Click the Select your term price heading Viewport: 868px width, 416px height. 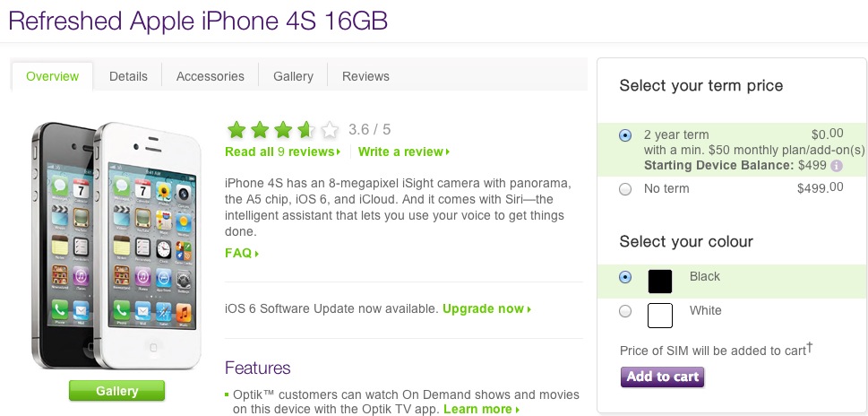tap(701, 86)
